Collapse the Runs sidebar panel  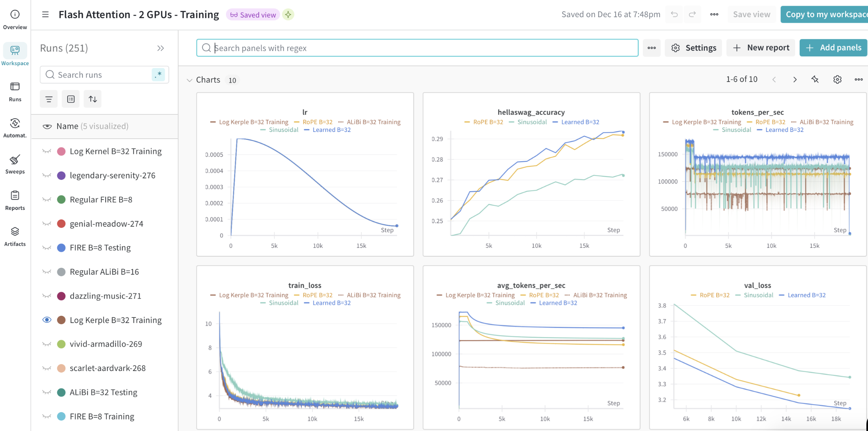pyautogui.click(x=160, y=48)
